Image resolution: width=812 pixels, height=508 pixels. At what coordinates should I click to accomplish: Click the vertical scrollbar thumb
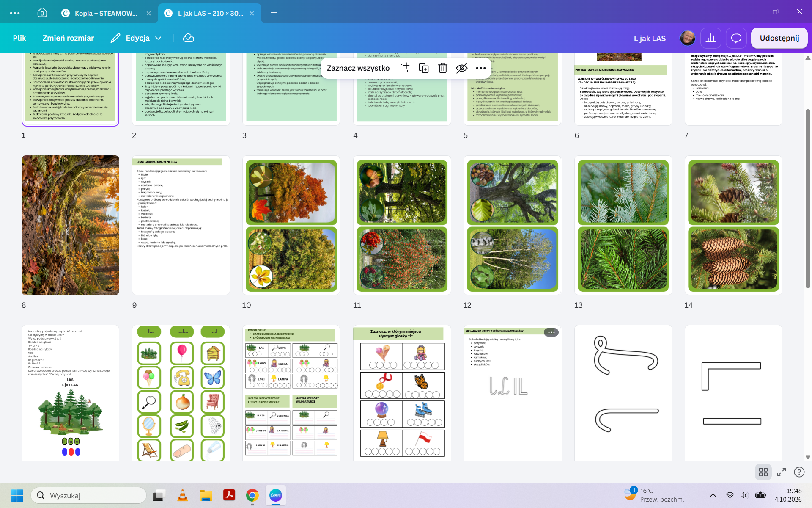coord(808,199)
